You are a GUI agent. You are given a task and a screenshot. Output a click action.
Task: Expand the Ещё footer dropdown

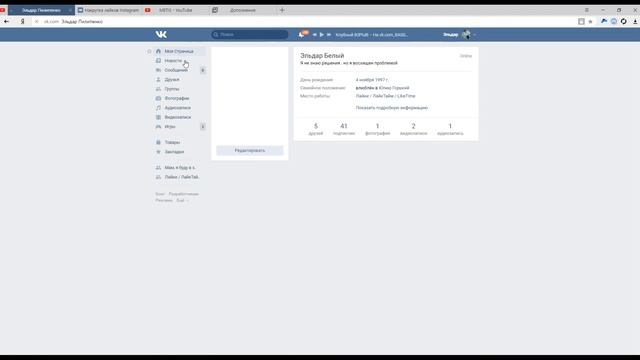[182, 200]
